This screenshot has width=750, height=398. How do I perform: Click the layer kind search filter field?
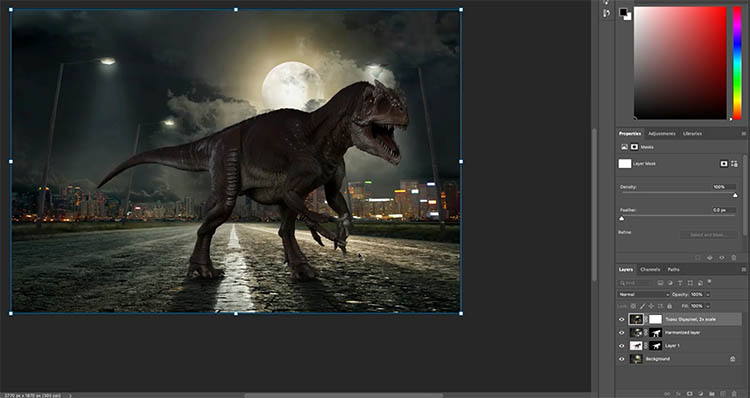635,283
